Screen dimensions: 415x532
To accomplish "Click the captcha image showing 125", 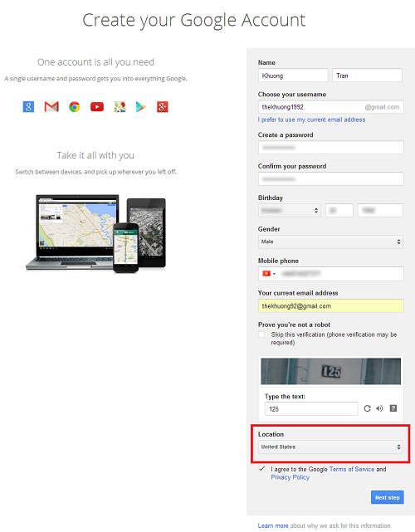I will (330, 371).
